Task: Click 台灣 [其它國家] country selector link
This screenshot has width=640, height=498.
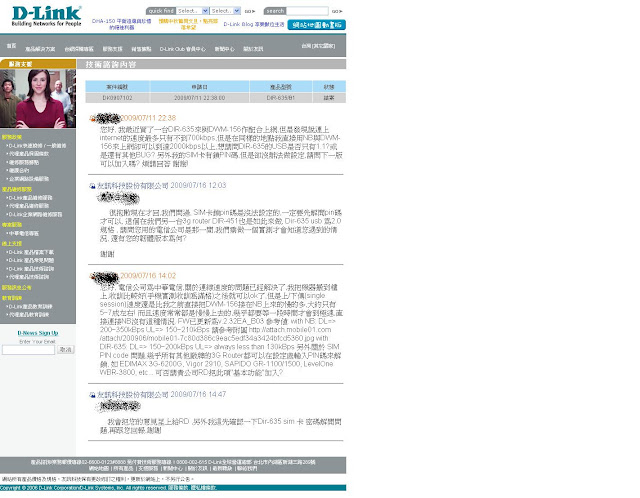Action: [318, 46]
